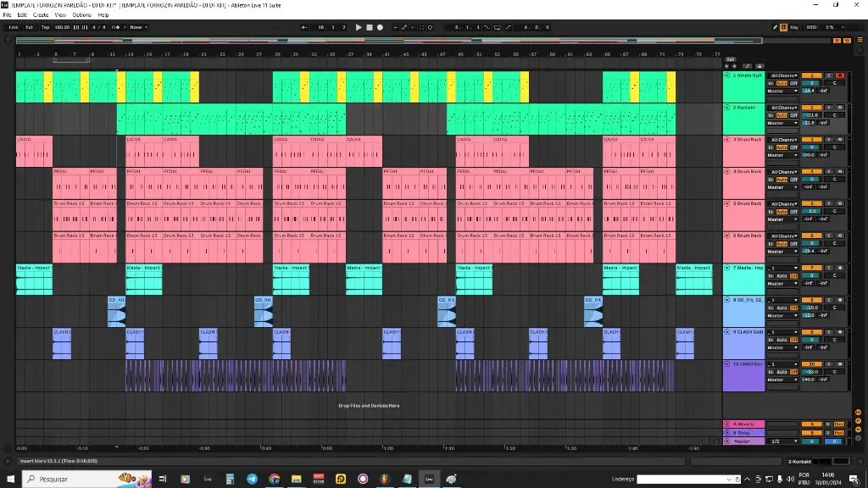
Task: Arm track 2 Kontakt for recording
Action: [x=840, y=108]
